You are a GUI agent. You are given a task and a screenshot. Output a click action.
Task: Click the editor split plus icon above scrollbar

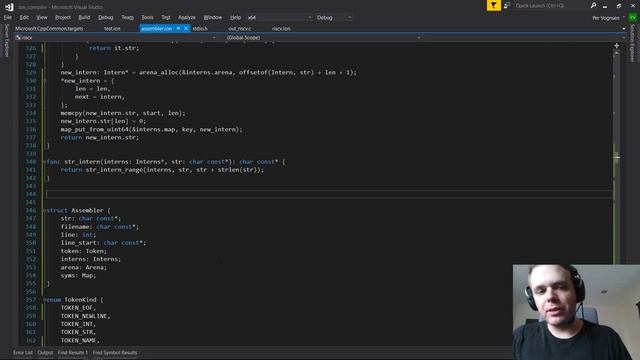616,46
